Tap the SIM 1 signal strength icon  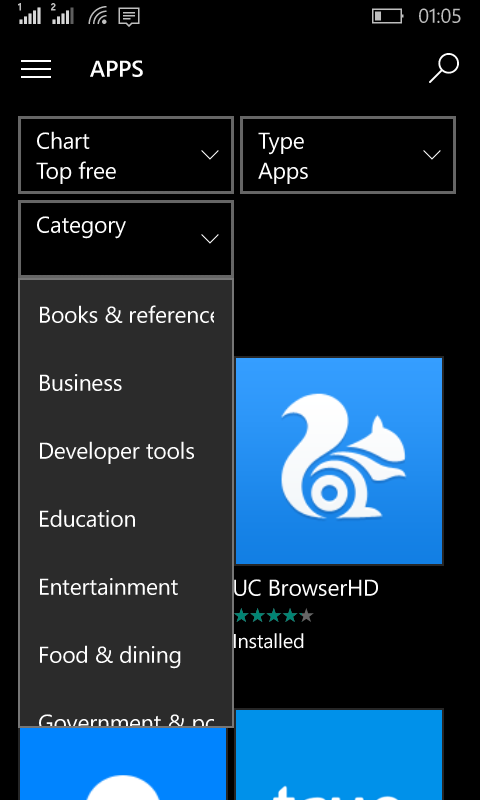click(30, 14)
